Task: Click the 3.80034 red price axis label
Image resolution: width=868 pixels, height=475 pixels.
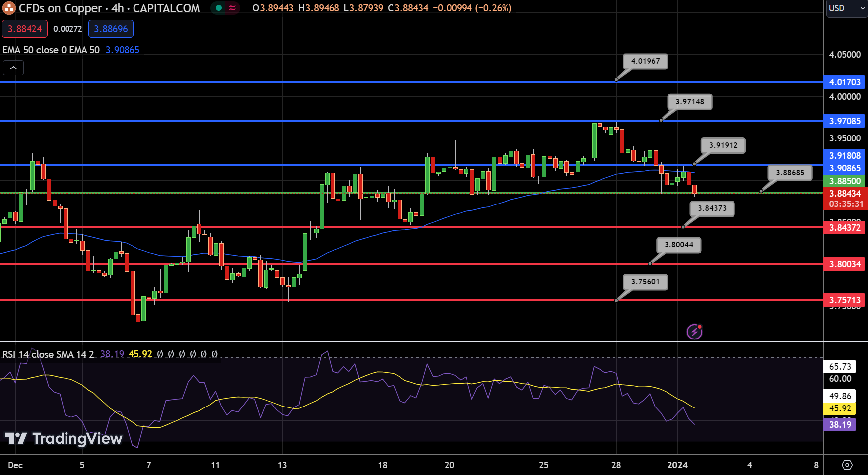Action: (845, 264)
